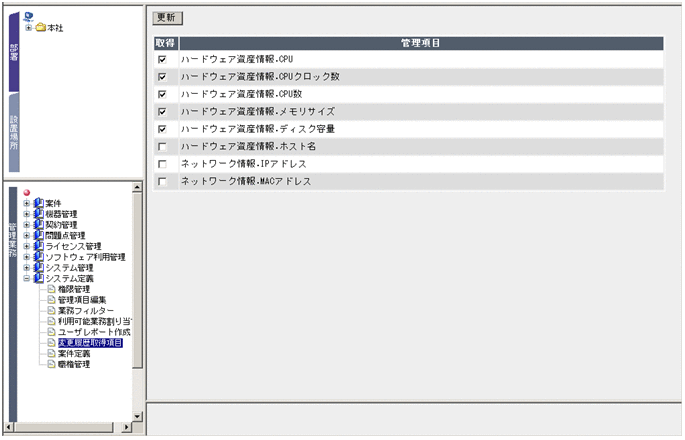Click the tree panel scroll-right arrow
The width and height of the screenshot is (685, 440).
pyautogui.click(x=127, y=427)
